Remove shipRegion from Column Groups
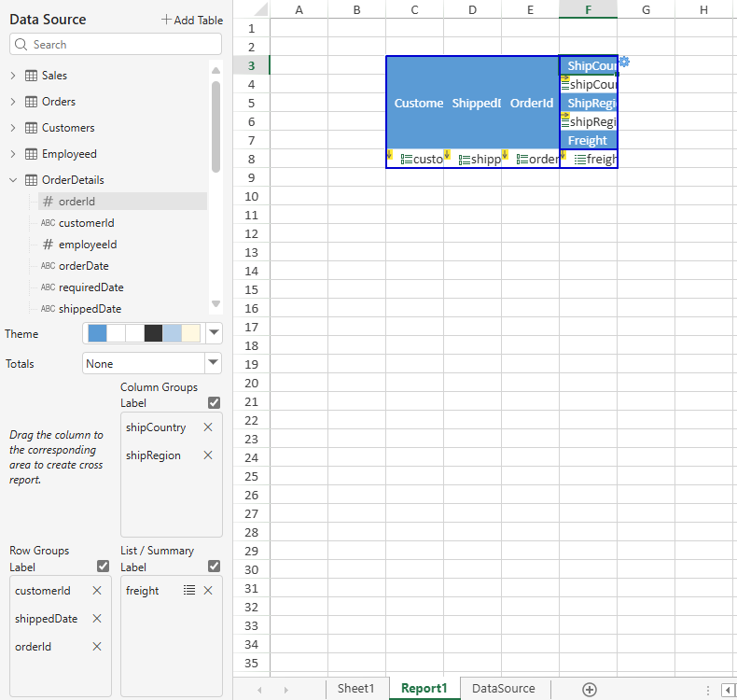The width and height of the screenshot is (737, 700). 208,455
